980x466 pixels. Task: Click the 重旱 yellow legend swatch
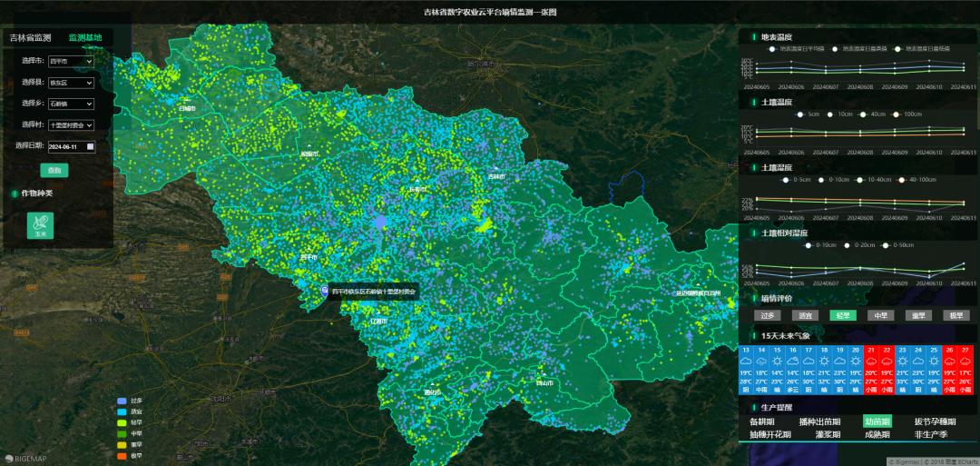coord(122,445)
